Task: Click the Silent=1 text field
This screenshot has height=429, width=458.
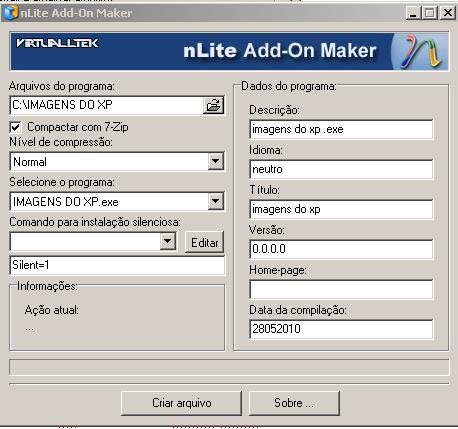Action: tap(117, 265)
